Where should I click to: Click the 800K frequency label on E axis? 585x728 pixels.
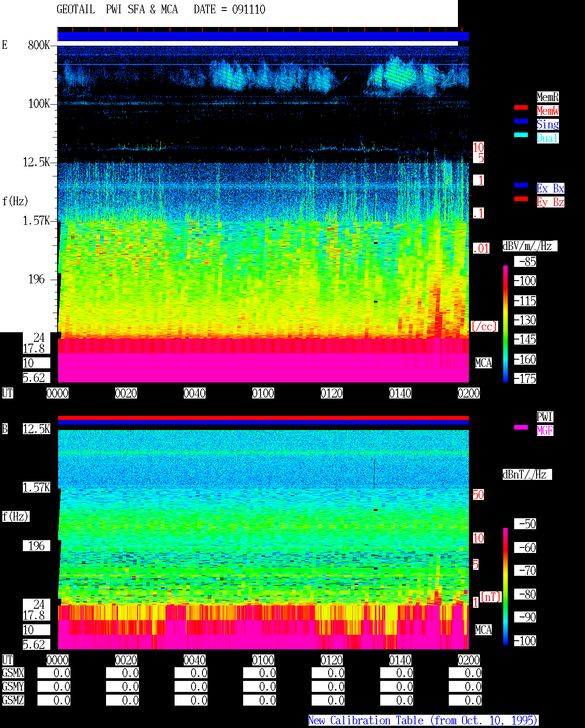(x=39, y=45)
